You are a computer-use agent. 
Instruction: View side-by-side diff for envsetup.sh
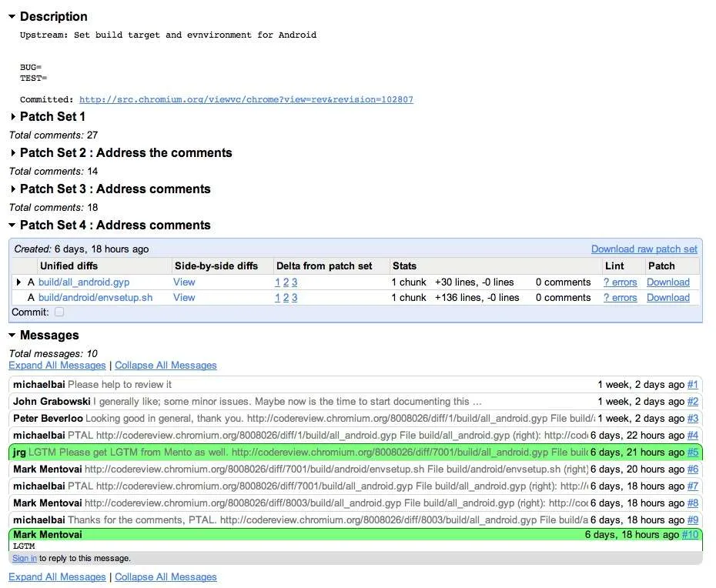(x=184, y=298)
